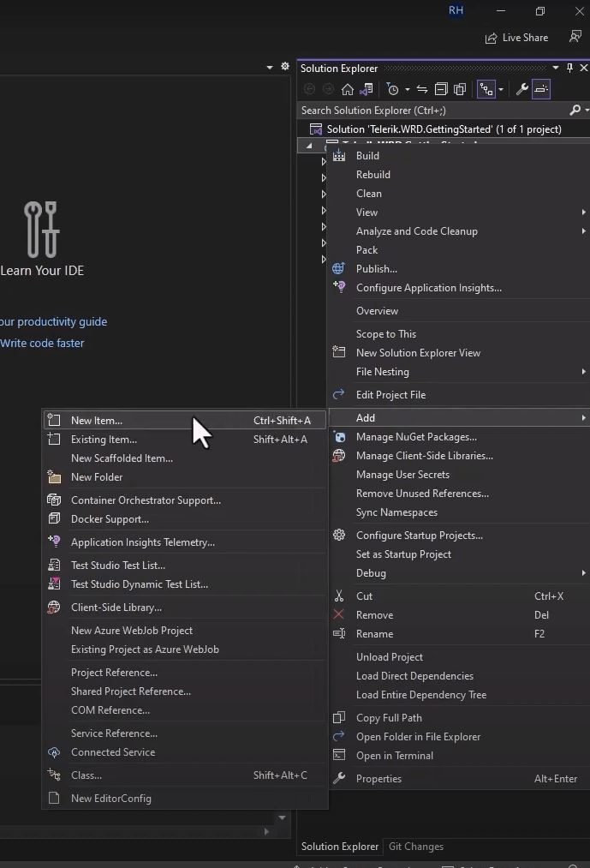Select Pack in the context menu

coord(459,249)
